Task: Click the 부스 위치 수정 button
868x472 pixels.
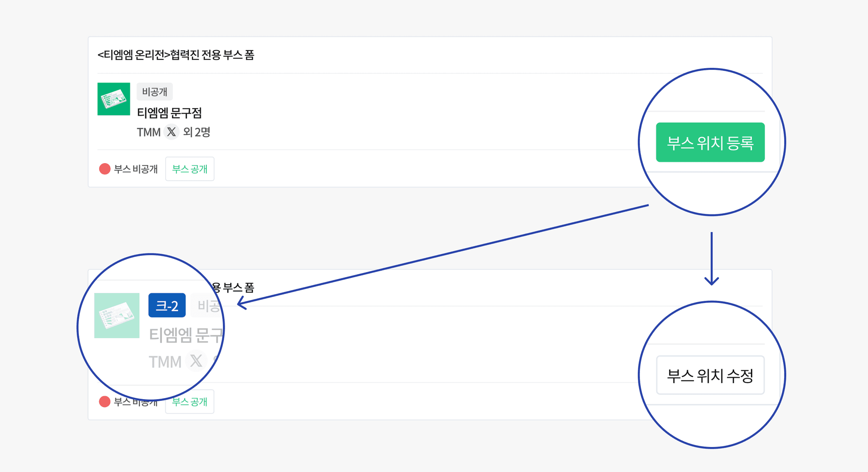Action: (x=710, y=375)
